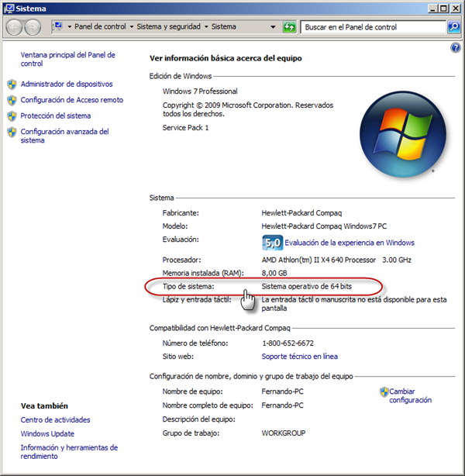Click Hewlett-Packard Compaq Windows7 PC model value
Screen dimensions: 465x476
coord(324,226)
